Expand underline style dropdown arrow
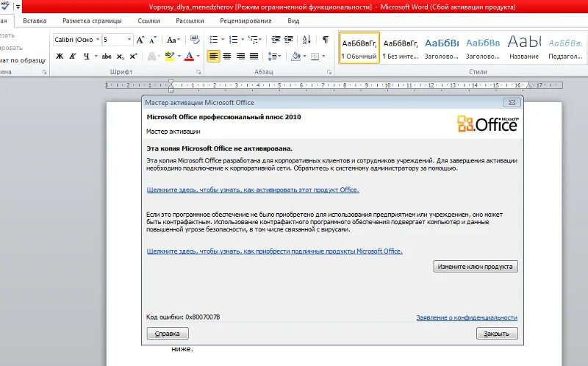588x366 pixels. [x=96, y=57]
